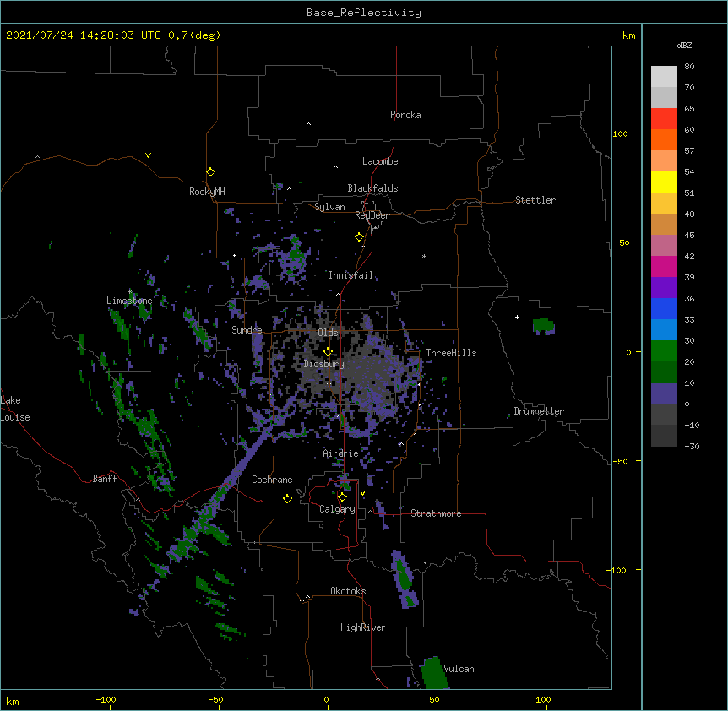Click the -50 tick label on right axis
The image size is (728, 711).
620,461
